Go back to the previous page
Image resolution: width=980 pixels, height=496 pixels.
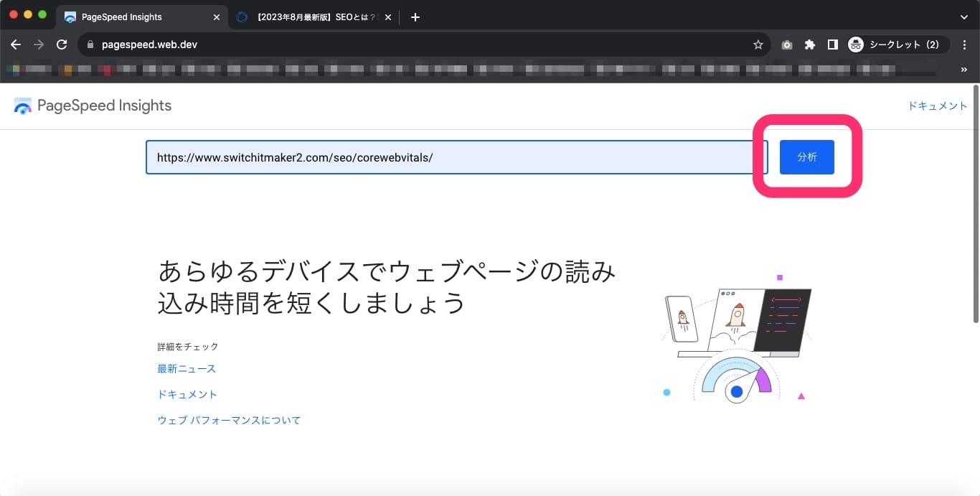tap(16, 45)
